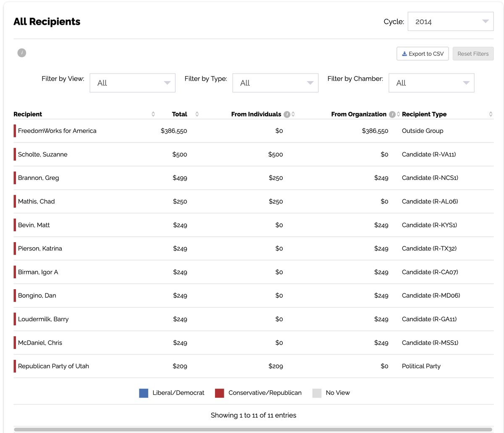Select Birman, Igor A recipient name
This screenshot has width=504, height=433.
pos(38,272)
